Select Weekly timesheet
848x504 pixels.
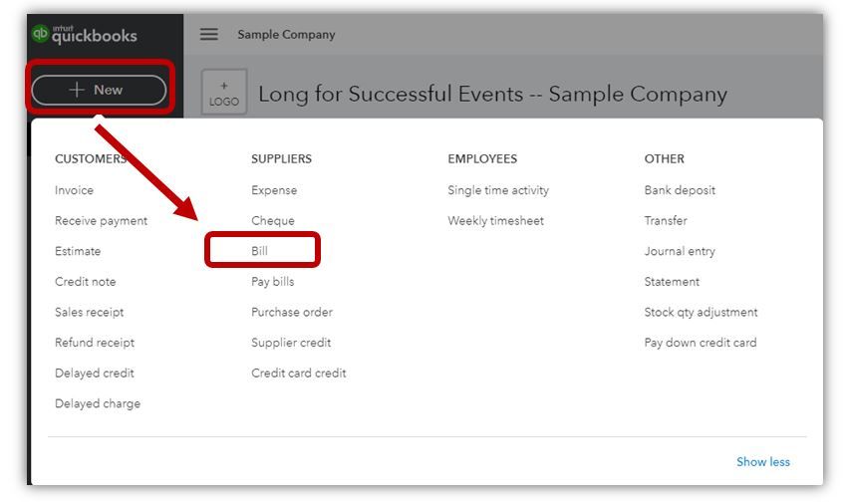(496, 221)
